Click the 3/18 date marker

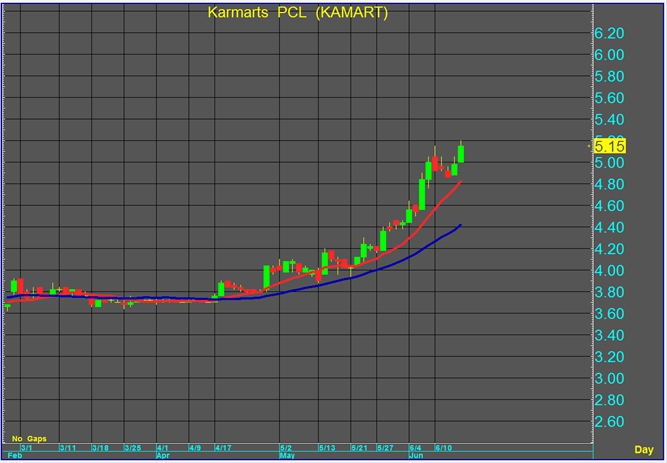[100, 448]
